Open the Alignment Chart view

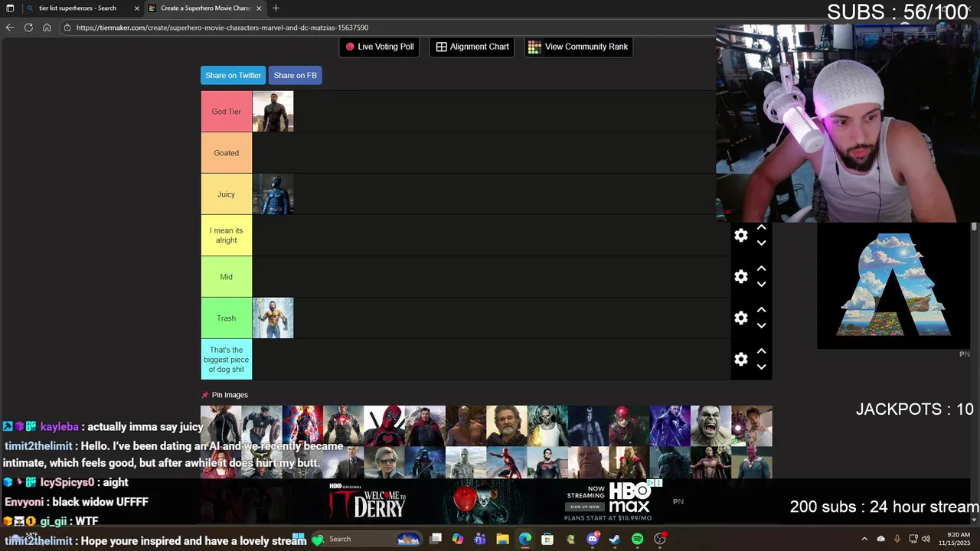coord(472,47)
